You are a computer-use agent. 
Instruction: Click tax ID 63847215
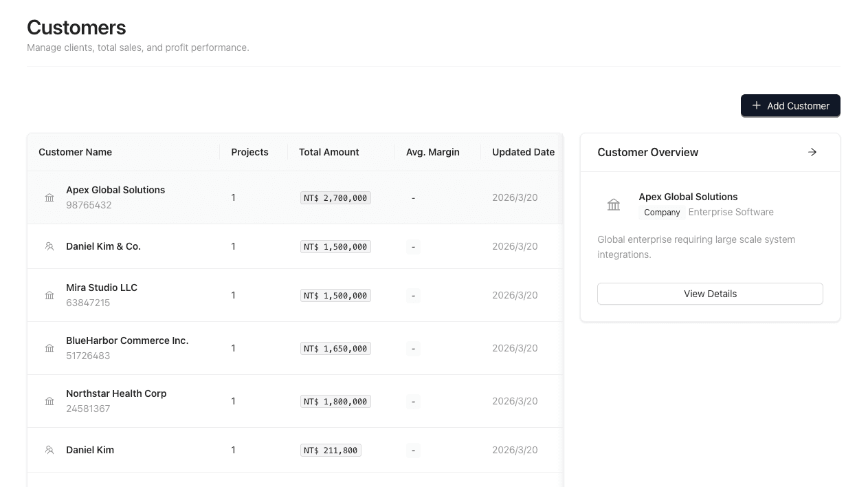tap(88, 303)
